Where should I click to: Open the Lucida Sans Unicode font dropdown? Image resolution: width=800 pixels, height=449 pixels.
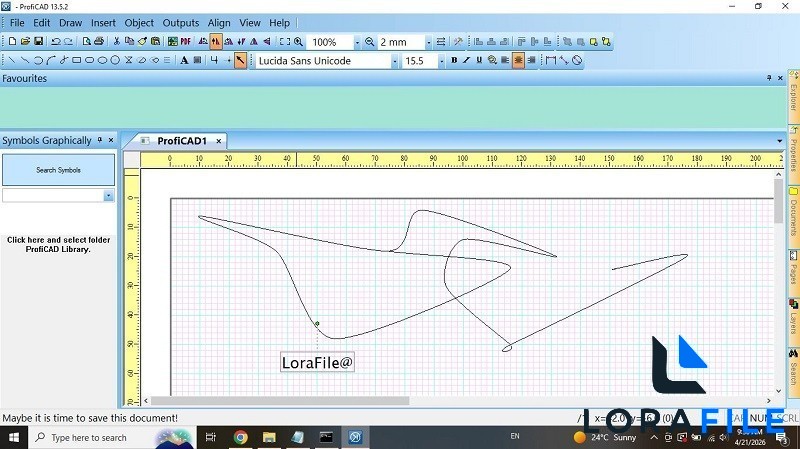(394, 61)
